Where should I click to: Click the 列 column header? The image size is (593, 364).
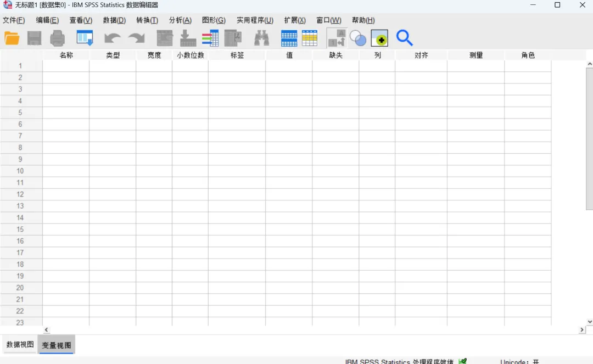tap(377, 55)
